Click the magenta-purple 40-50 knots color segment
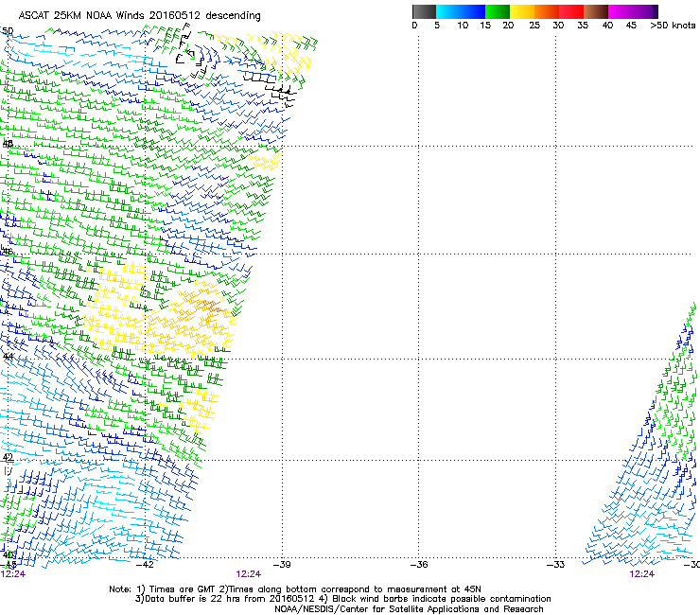Screen dimensions: 700x615 pos(633,11)
